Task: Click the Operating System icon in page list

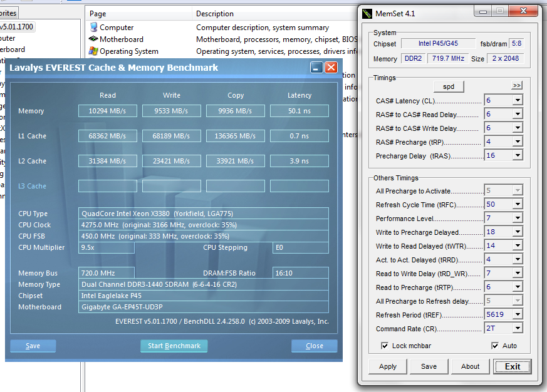Action: coord(93,51)
